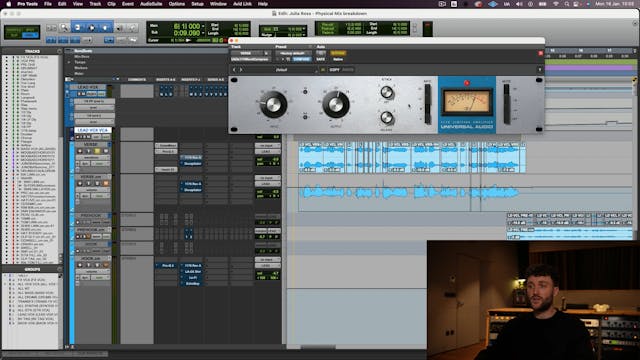Click the zoom out/in arrows button
The width and height of the screenshot is (640, 360).
pyautogui.click(x=51, y=28)
